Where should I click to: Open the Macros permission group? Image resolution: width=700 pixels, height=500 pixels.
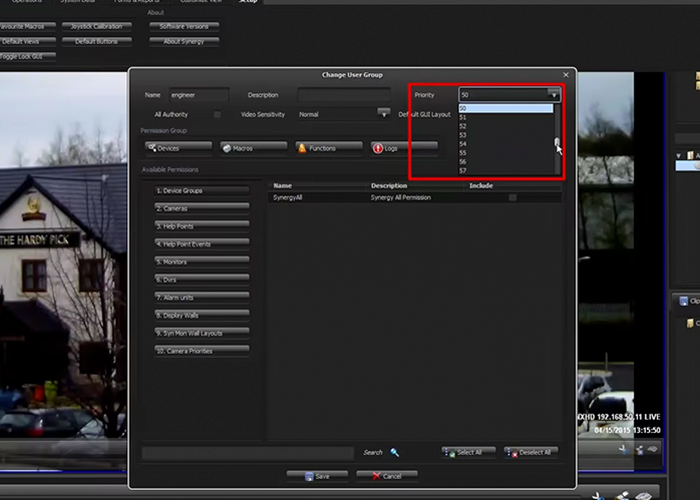[x=254, y=148]
